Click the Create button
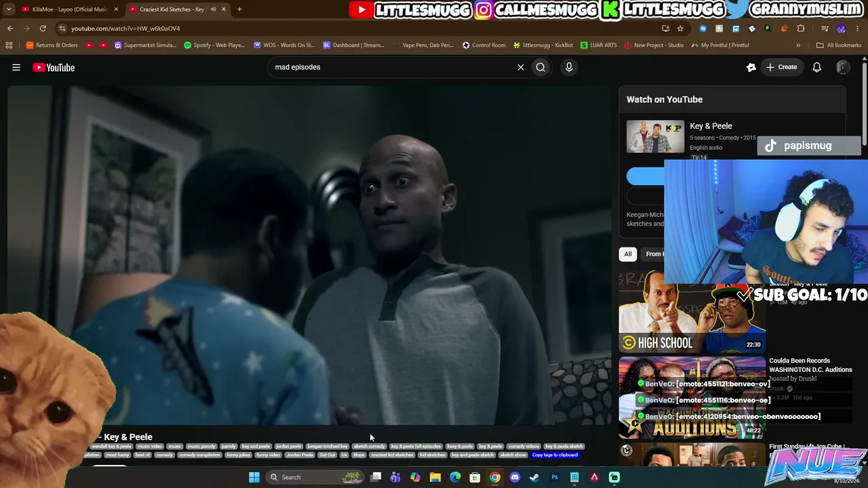 [781, 67]
